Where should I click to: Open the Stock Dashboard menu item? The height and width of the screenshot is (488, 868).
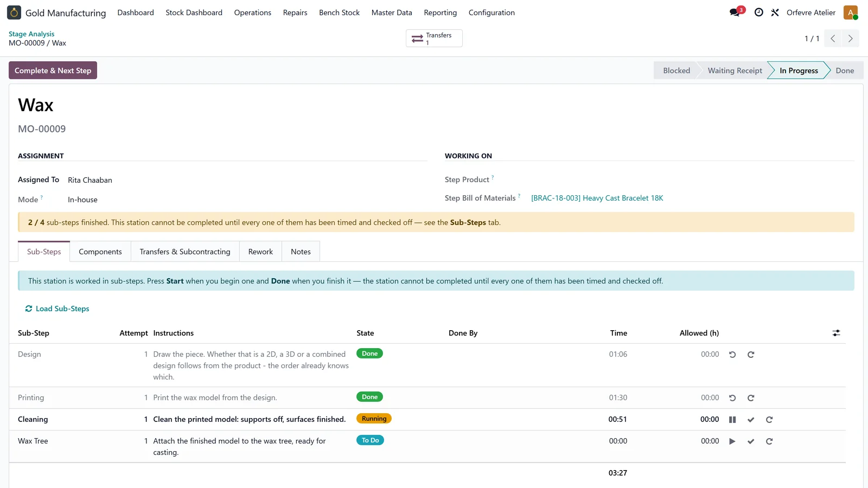coord(194,12)
